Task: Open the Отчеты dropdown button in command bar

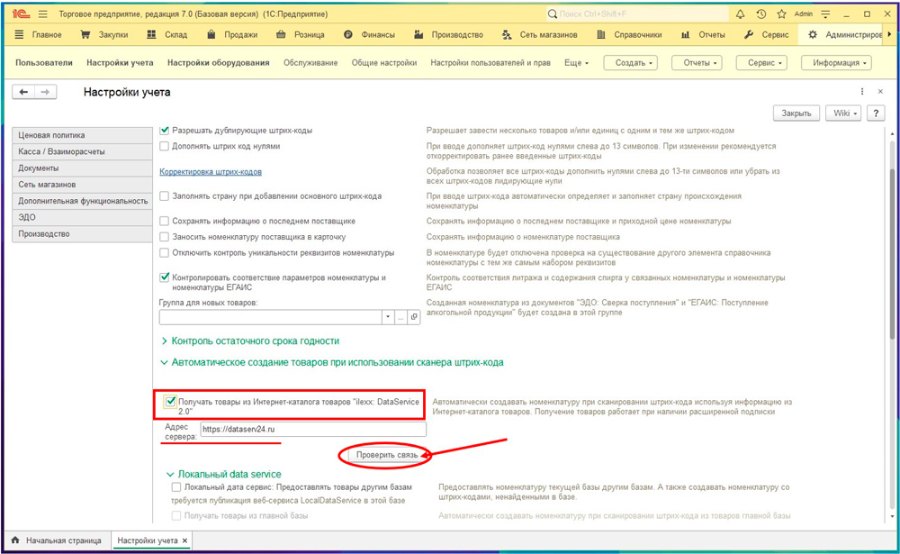Action: pos(697,63)
